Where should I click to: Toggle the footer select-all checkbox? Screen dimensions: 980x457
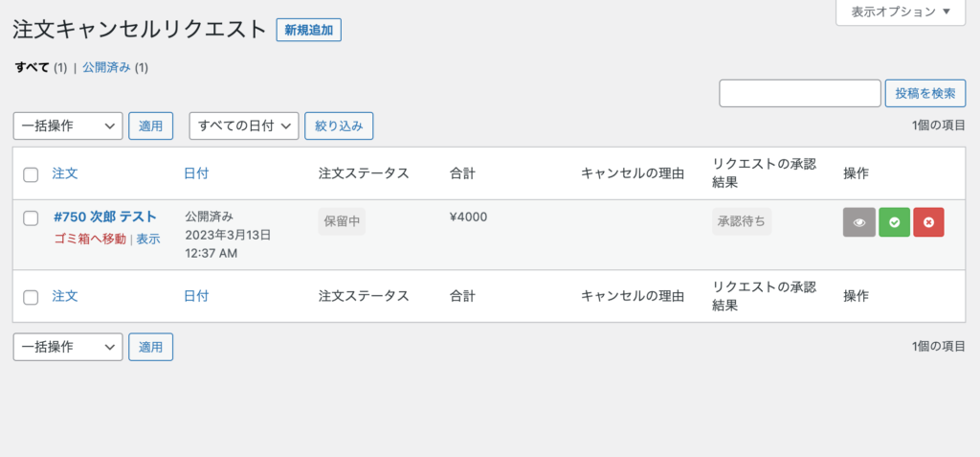pos(31,297)
